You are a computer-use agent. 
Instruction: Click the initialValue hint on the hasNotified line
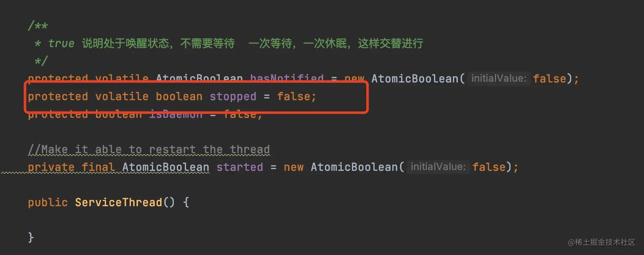tap(499, 78)
